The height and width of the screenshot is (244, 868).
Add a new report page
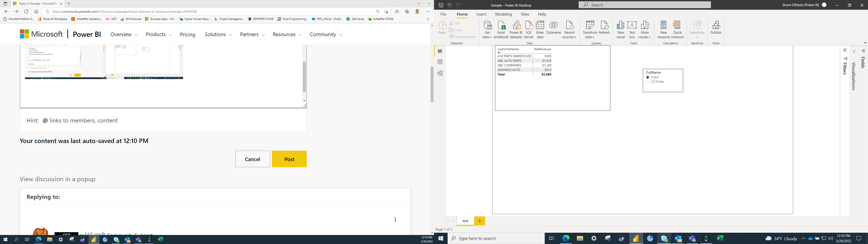pos(479,221)
